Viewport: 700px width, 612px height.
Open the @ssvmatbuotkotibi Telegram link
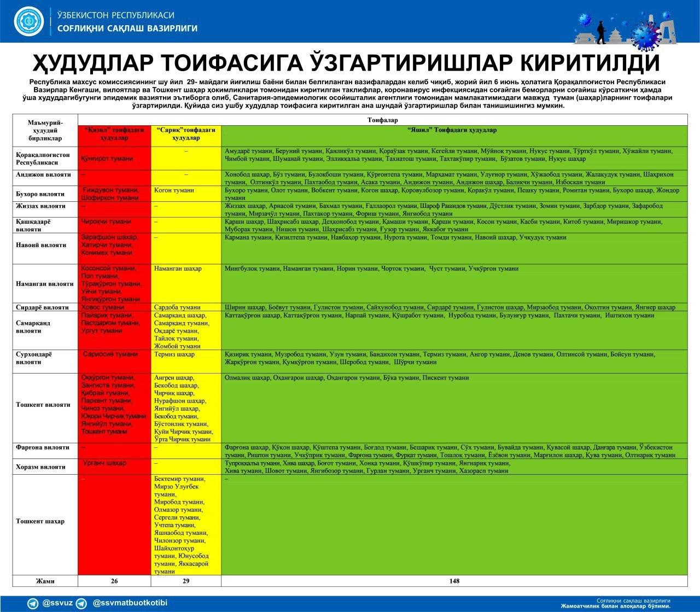point(130,604)
